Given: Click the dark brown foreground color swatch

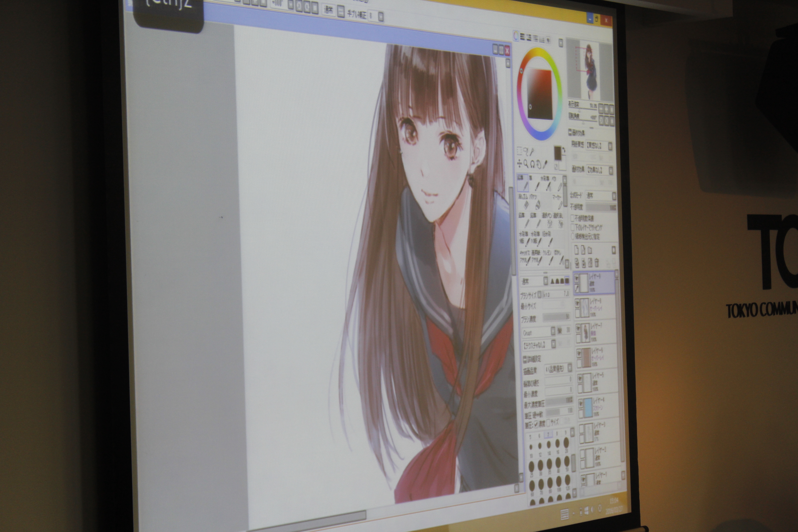Looking at the screenshot, I should (558, 153).
